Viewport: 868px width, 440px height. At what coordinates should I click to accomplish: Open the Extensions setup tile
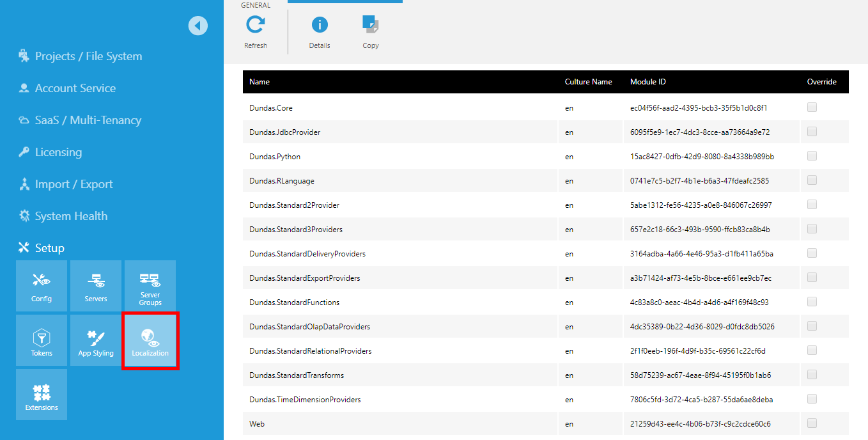(41, 394)
